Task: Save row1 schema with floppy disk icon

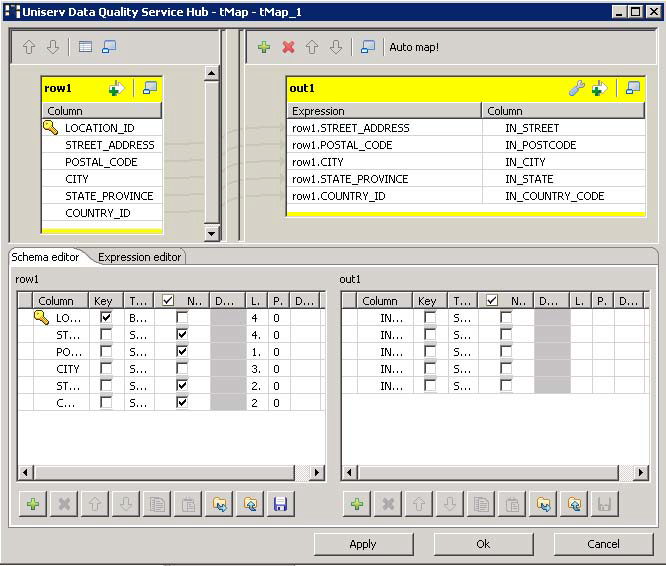Action: pyautogui.click(x=280, y=505)
